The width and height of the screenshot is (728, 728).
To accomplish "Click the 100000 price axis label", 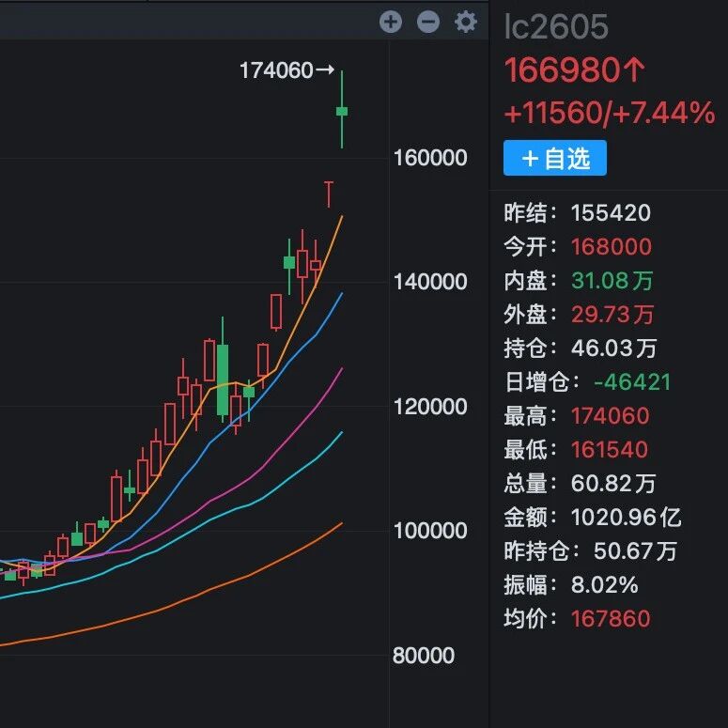I will coord(429,531).
